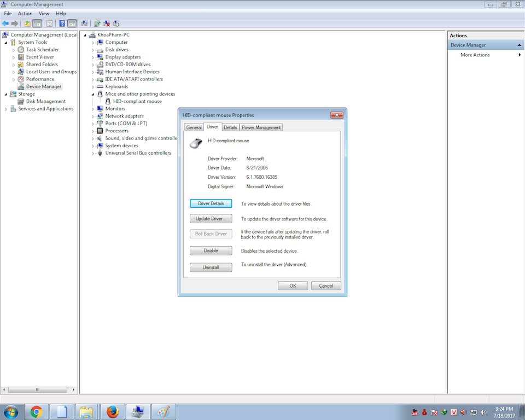Screen dimensions: 525x420
Task: Click the Computer Management taskbar icon
Action: point(138,412)
